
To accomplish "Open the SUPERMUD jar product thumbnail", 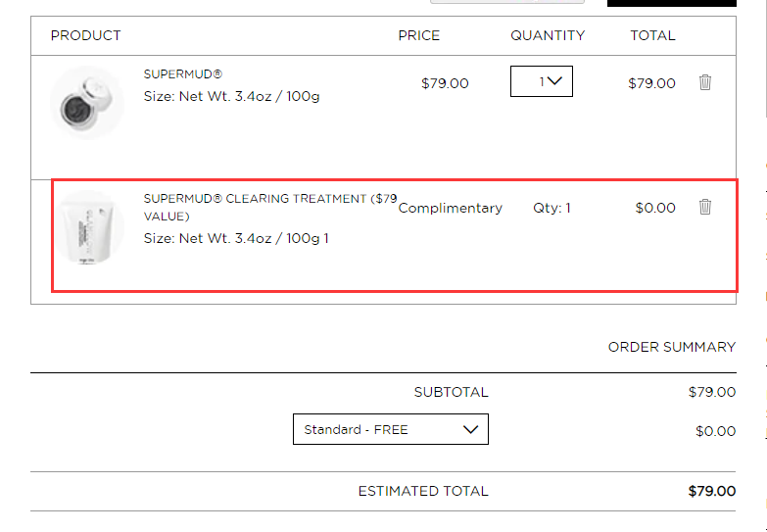I will [x=87, y=103].
